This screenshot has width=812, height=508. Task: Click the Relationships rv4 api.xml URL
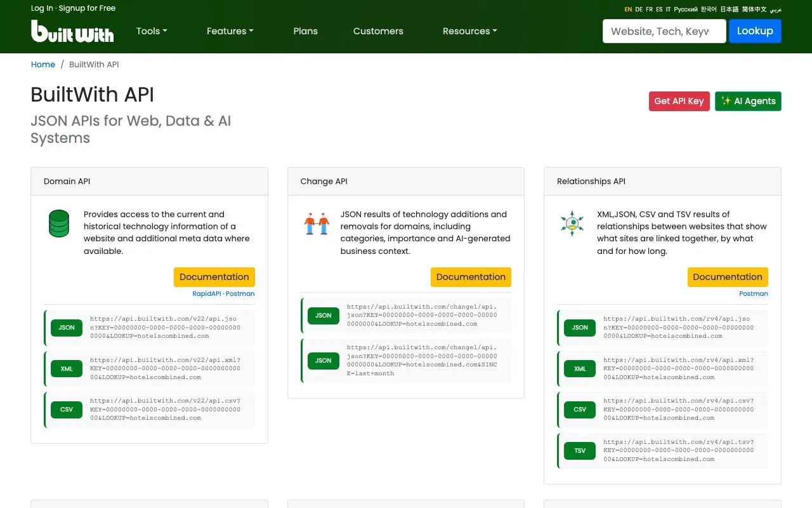(679, 369)
